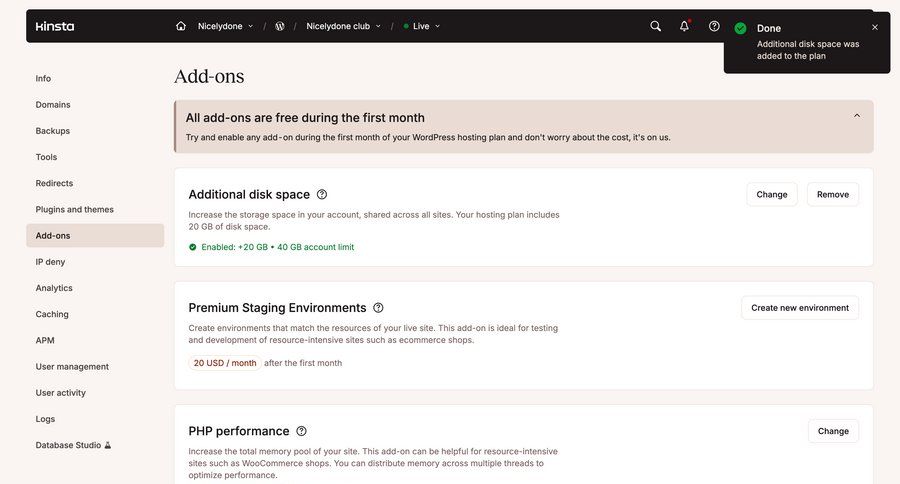Open Plugins and themes in sidebar
The image size is (900, 484).
click(95, 209)
